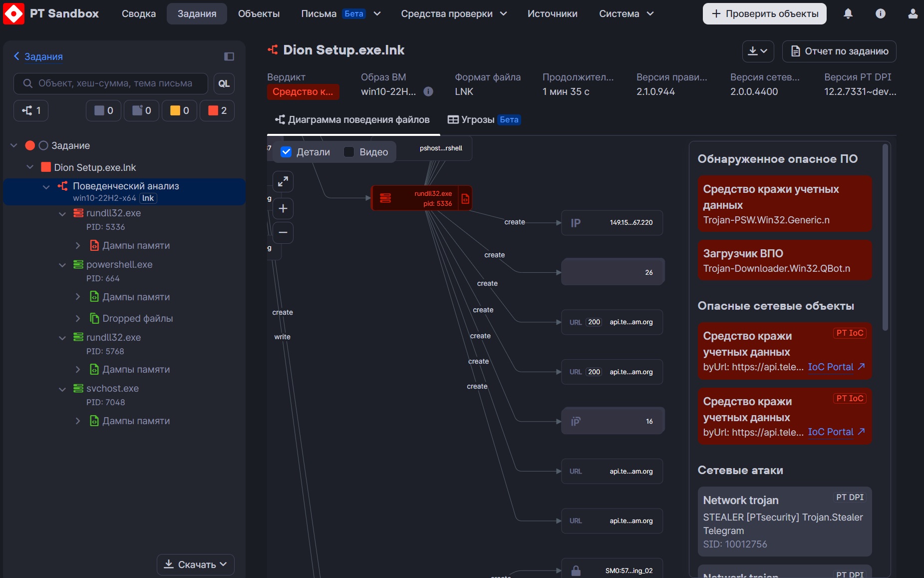The image size is (924, 578).
Task: Click the IP node 149.15...67.220
Action: (x=612, y=223)
